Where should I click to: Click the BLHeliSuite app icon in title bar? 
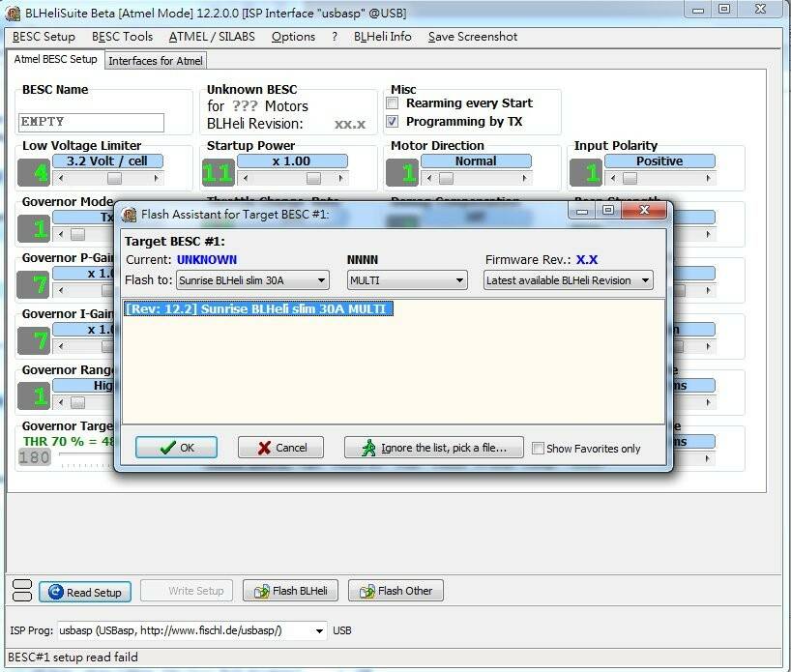14,14
